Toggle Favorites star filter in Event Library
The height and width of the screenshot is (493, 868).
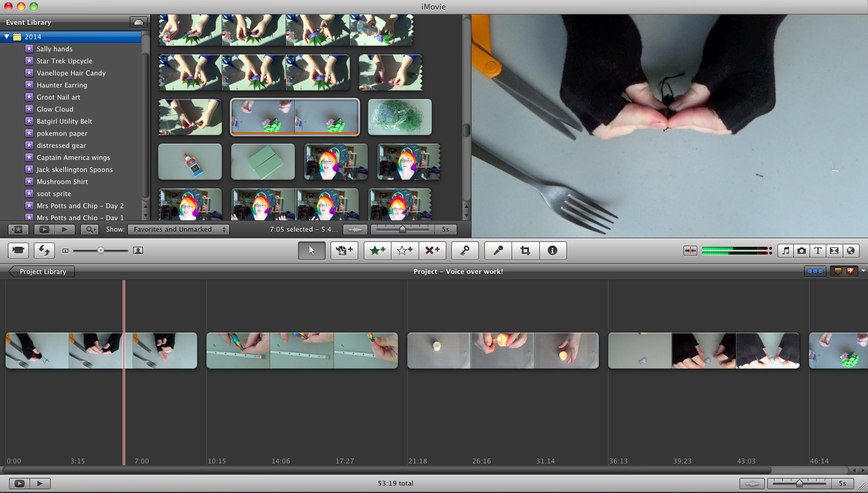[x=18, y=229]
